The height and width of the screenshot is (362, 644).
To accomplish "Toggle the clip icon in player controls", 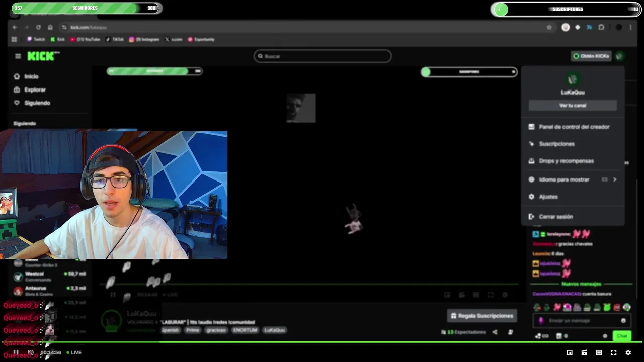I will (584, 353).
